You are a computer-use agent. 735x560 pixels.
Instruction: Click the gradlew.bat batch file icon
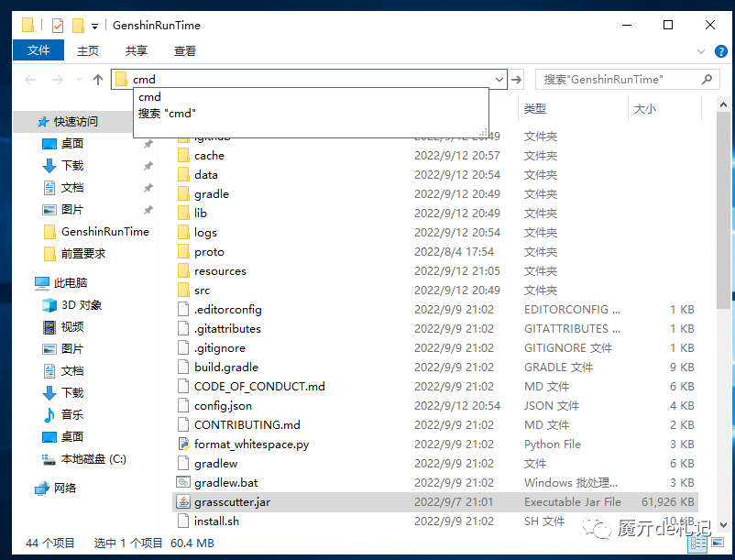tap(182, 482)
